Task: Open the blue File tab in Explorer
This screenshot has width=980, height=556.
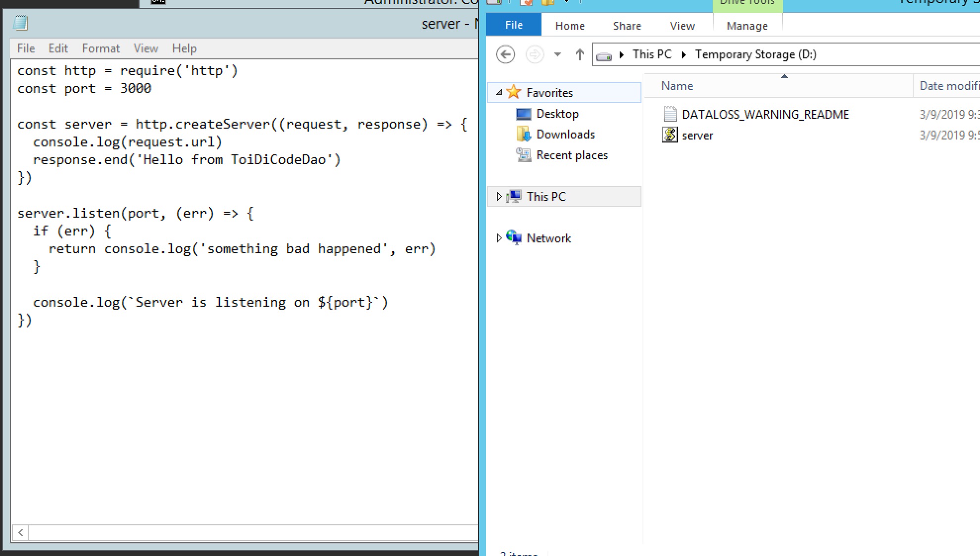Action: 513,25
